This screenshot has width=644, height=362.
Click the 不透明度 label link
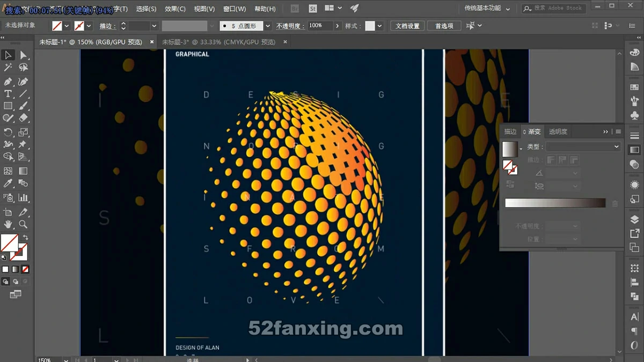(x=290, y=26)
